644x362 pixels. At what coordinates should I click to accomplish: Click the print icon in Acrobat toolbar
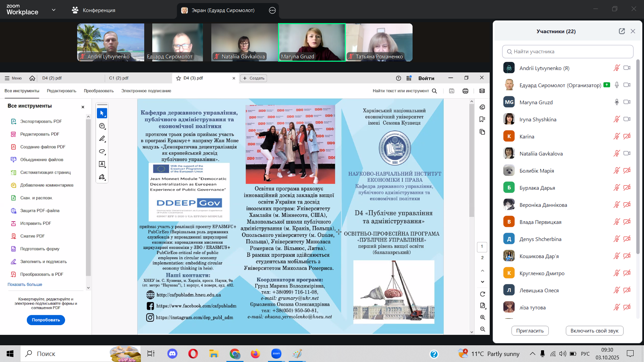tap(465, 91)
